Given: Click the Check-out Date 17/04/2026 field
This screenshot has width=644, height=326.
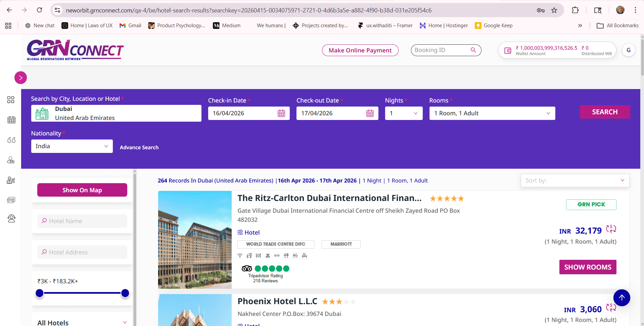Looking at the screenshot, I should coord(337,113).
